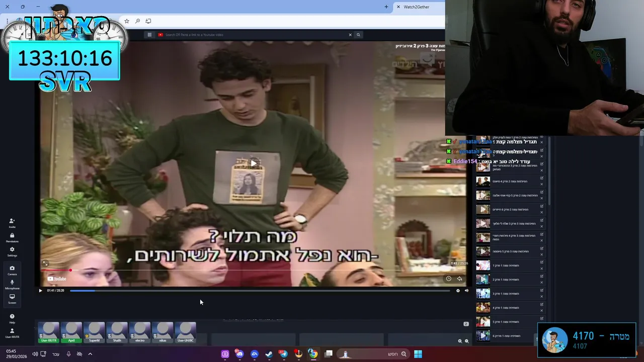Toggle the Microphone in sidebar
Image resolution: width=644 pixels, height=362 pixels.
coord(12,284)
